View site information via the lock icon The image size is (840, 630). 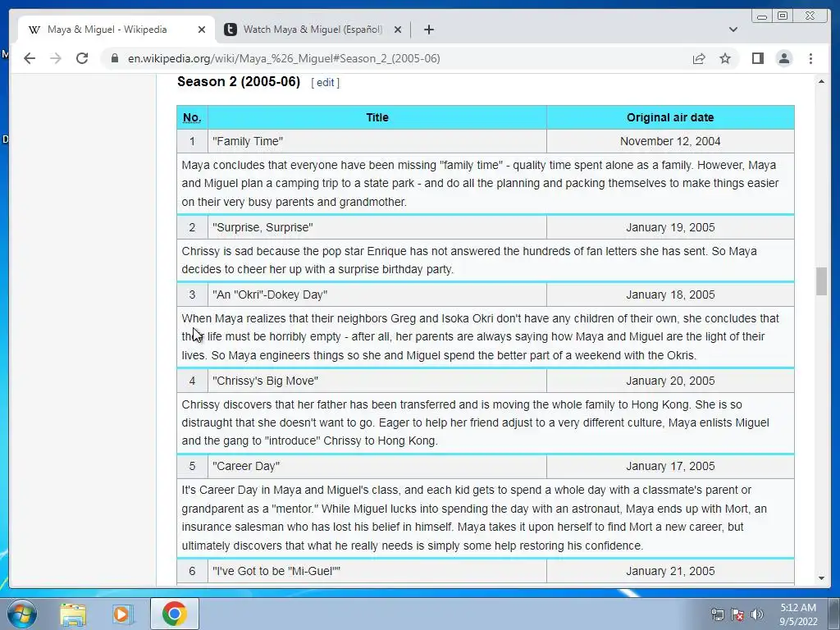(115, 58)
